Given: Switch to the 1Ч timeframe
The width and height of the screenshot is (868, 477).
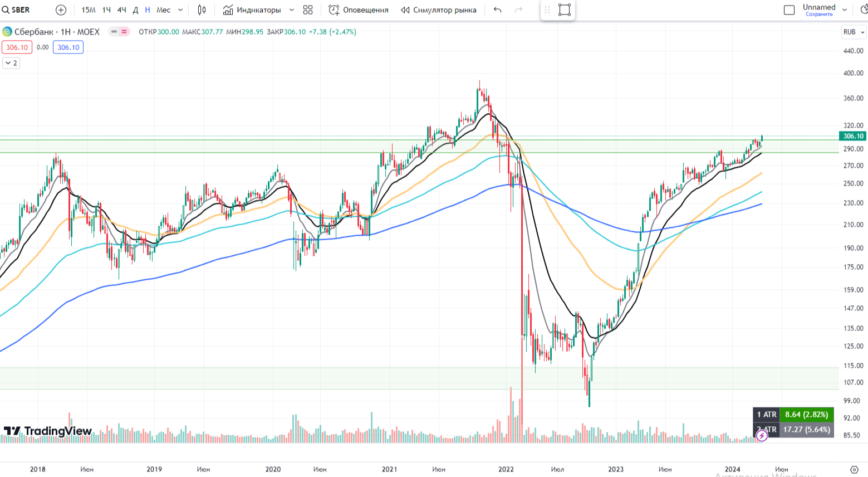Looking at the screenshot, I should tap(106, 10).
